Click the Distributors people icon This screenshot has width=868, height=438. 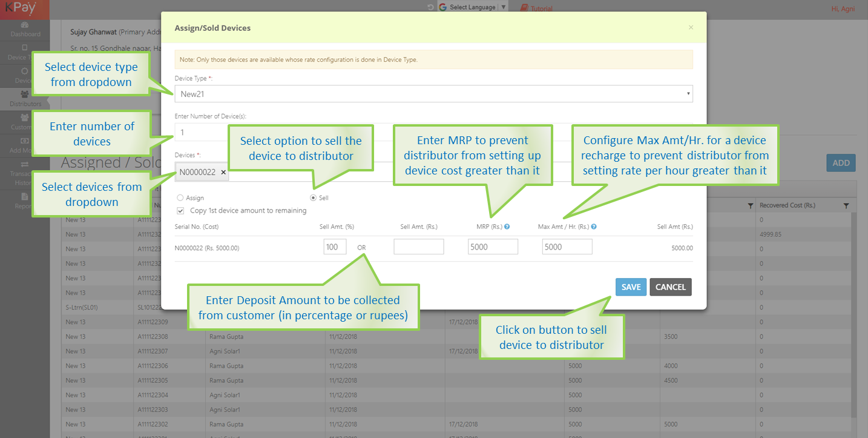[x=25, y=95]
